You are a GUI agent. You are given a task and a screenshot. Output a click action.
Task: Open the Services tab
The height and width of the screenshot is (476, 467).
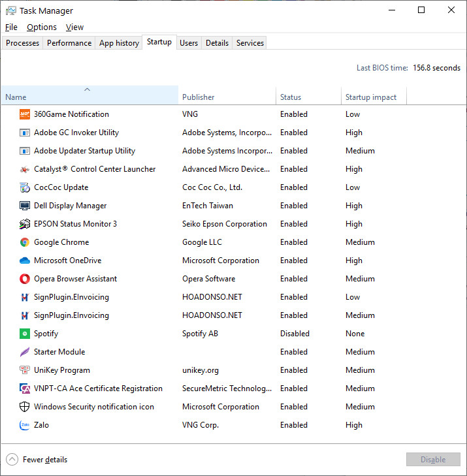(250, 43)
